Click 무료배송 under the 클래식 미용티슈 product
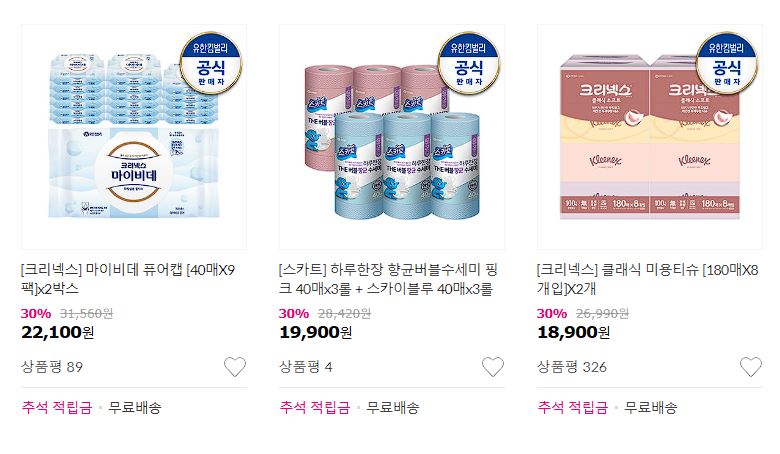Viewport: 780px width, 454px height. coord(651,408)
